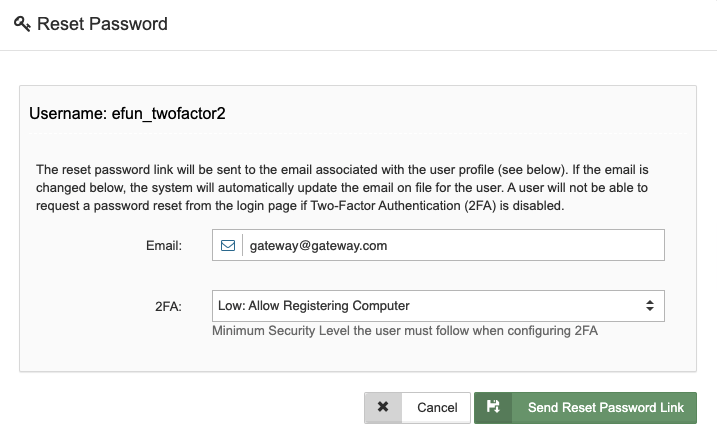This screenshot has height=442, width=717.
Task: Click the save icon on the Send button
Action: point(493,407)
